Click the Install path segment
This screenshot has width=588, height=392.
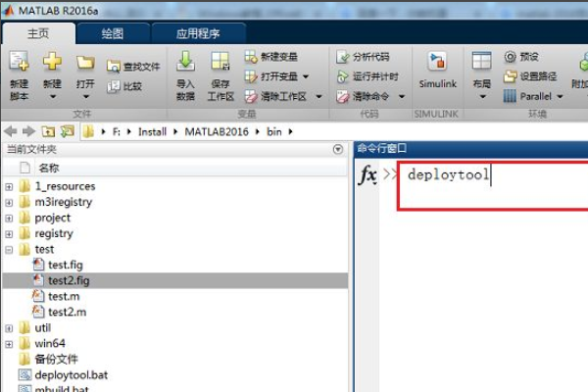[152, 131]
